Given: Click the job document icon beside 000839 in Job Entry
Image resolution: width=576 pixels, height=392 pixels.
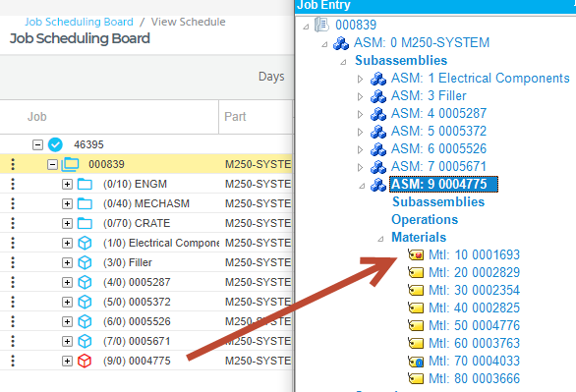Looking at the screenshot, I should pyautogui.click(x=321, y=25).
